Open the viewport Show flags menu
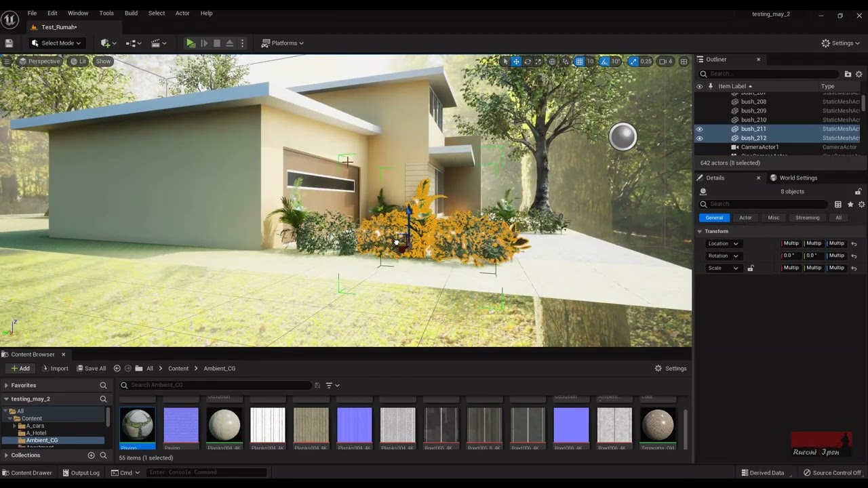 [103, 61]
